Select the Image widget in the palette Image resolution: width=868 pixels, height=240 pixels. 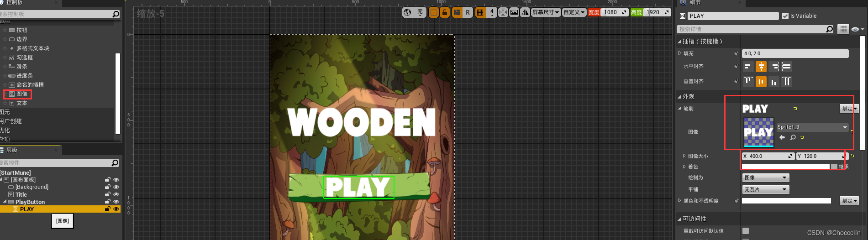click(x=22, y=94)
